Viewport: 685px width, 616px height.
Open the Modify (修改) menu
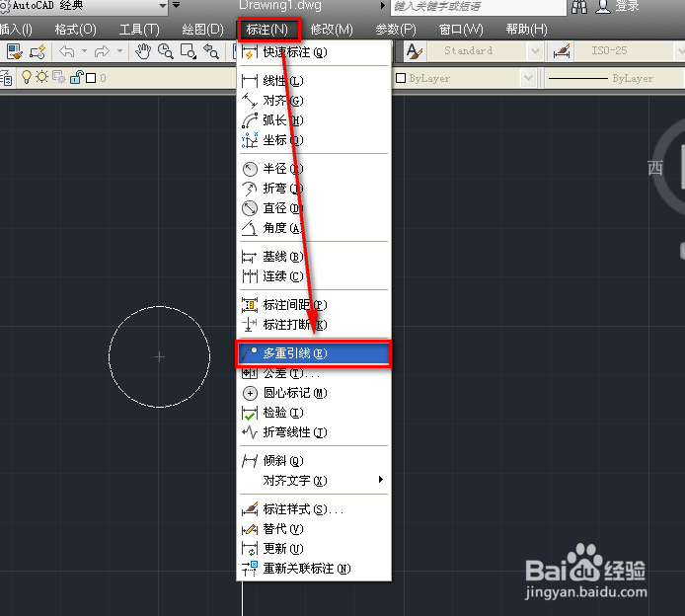[332, 30]
